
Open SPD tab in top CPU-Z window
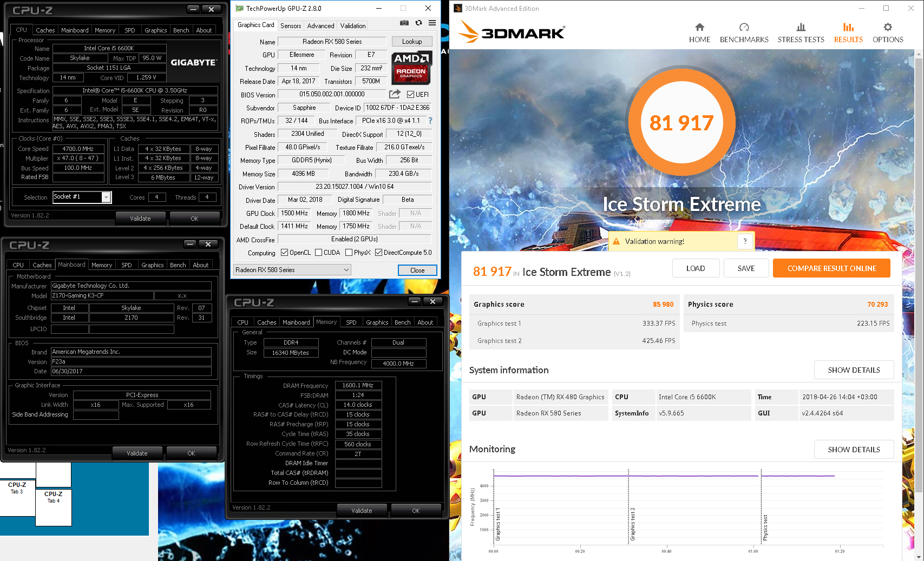click(x=129, y=30)
